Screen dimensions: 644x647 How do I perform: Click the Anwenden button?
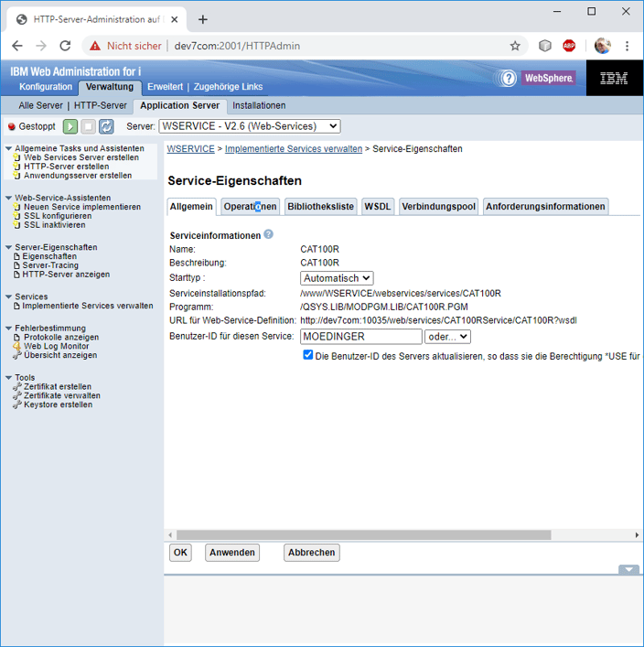[x=232, y=553]
